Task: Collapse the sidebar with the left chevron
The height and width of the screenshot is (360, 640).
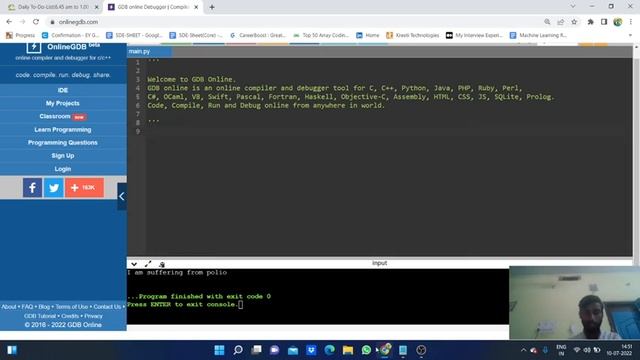Action: click(x=122, y=196)
